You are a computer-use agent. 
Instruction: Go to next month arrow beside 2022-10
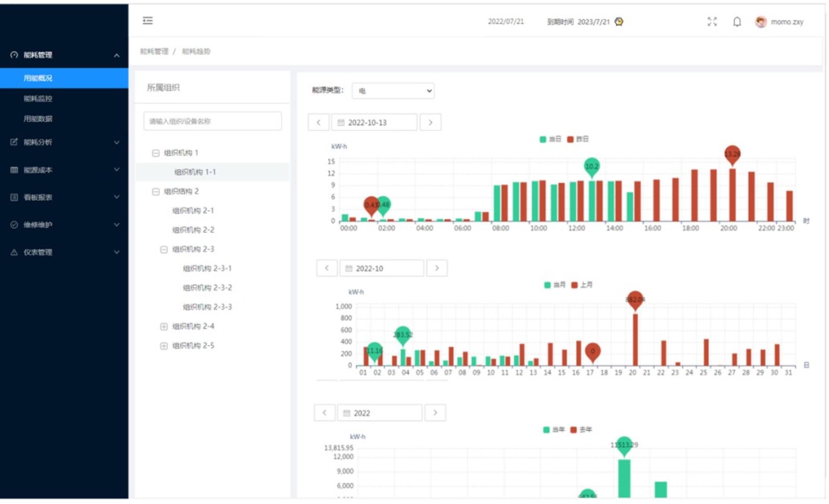(437, 268)
